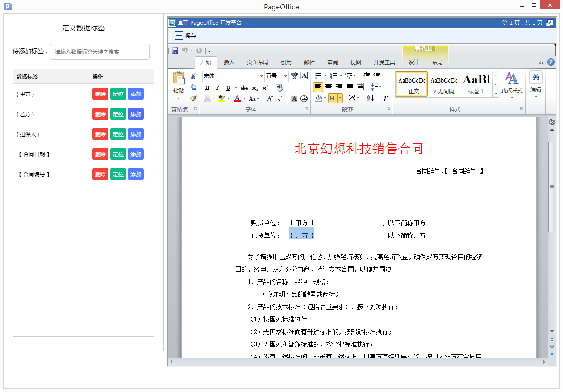Open the 宋体 font name dropdown
The height and width of the screenshot is (392, 563).
262,76
